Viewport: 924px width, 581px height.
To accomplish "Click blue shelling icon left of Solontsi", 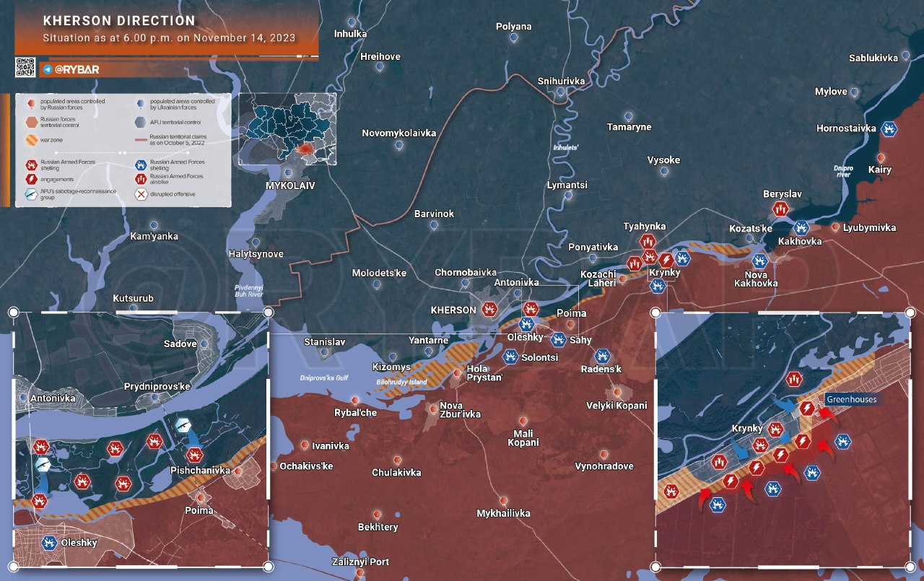I will pos(510,356).
